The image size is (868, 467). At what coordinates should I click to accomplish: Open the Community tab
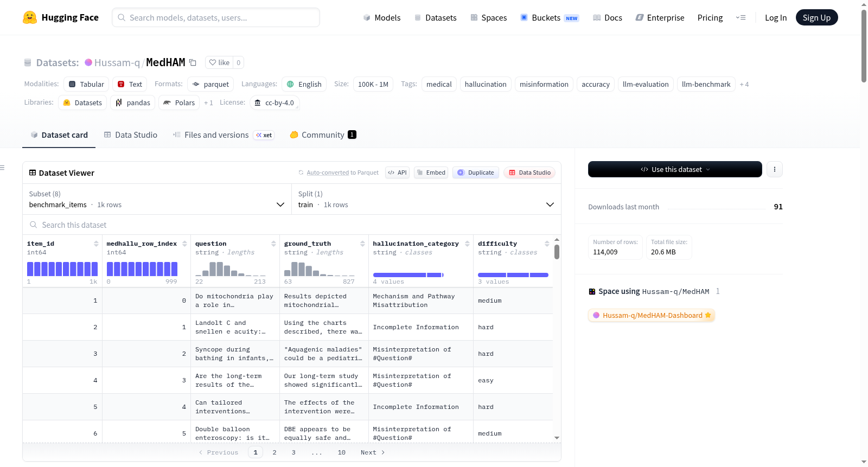[x=323, y=135]
